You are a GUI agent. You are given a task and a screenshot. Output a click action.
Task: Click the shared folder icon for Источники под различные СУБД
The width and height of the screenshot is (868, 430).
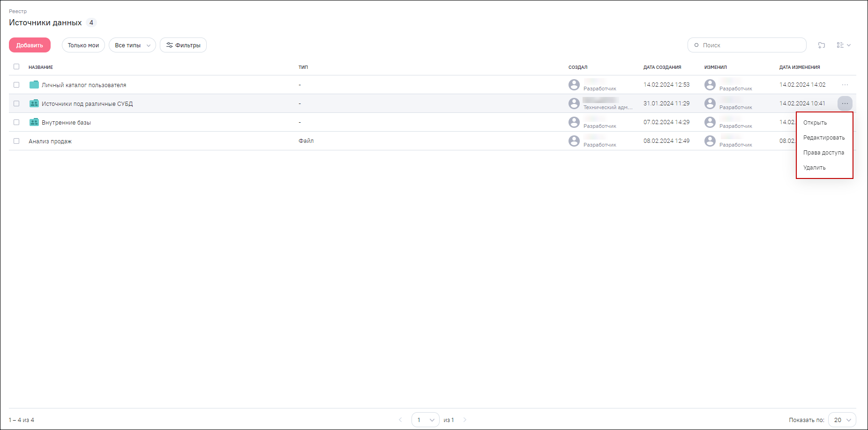coord(34,104)
